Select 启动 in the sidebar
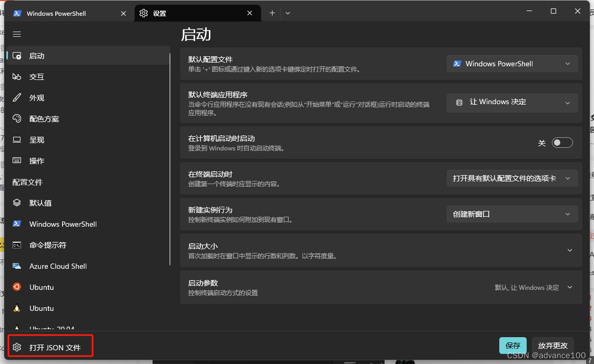 [88, 56]
